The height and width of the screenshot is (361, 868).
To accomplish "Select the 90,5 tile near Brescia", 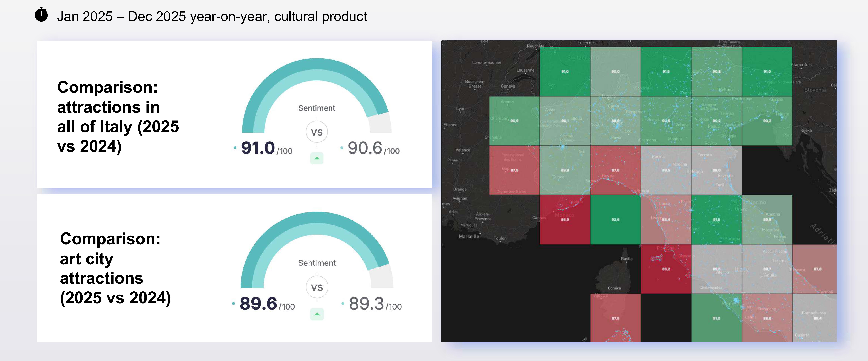I will (666, 121).
